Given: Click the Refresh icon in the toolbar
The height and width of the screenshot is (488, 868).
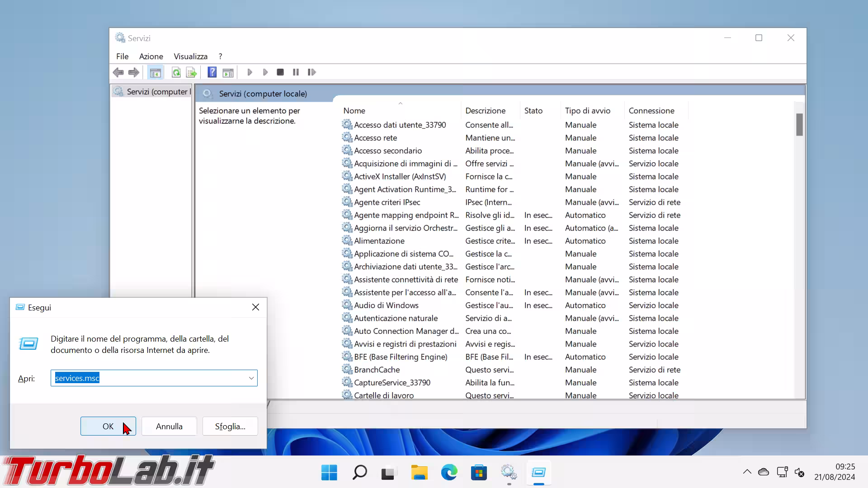Looking at the screenshot, I should (176, 72).
